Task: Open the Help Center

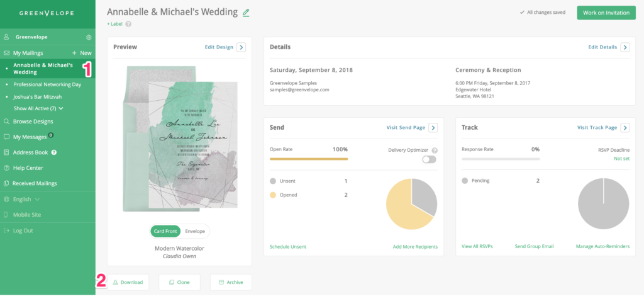Action: click(x=28, y=168)
